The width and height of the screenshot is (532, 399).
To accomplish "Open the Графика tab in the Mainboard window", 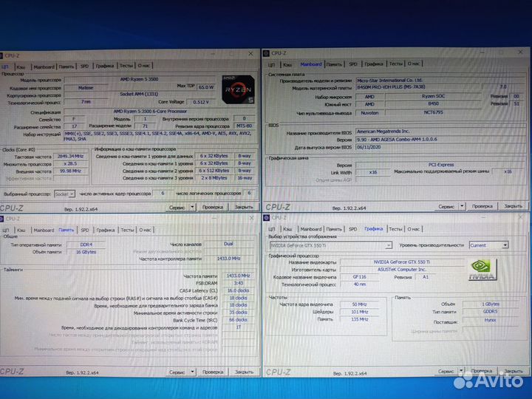I will (x=374, y=64).
